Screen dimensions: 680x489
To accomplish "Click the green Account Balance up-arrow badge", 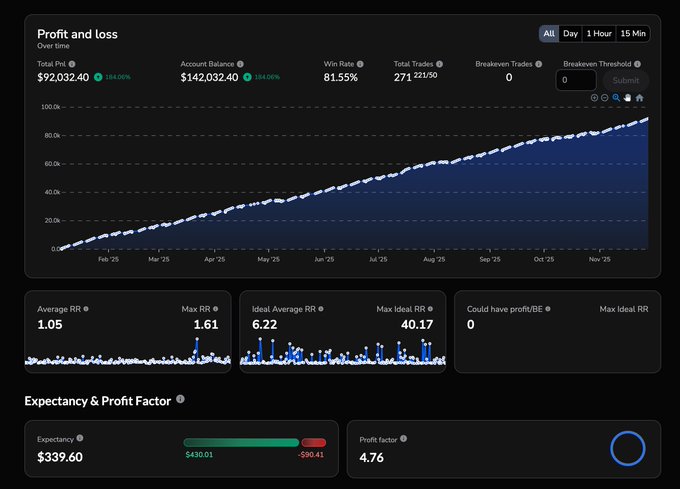I will [247, 77].
